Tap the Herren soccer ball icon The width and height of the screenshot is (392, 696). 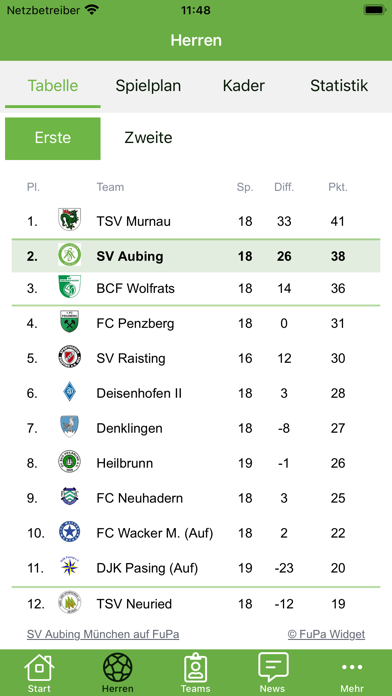point(118,667)
